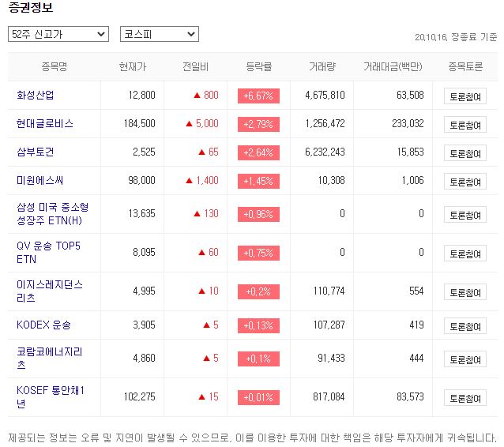Click the 현재가 column header
Screen dimensions: 504x447
[x=133, y=66]
